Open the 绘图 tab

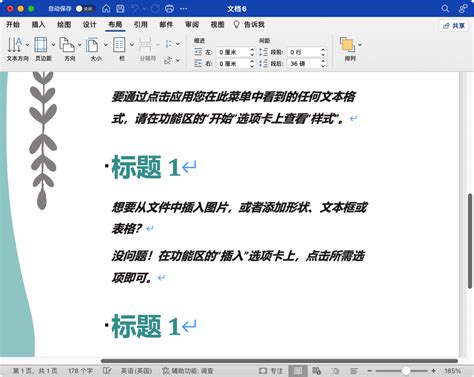point(64,25)
